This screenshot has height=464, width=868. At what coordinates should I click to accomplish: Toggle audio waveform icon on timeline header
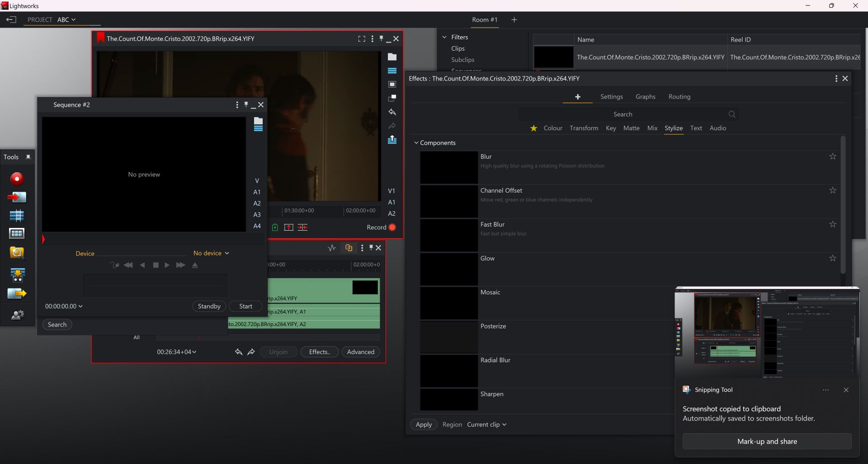point(332,248)
